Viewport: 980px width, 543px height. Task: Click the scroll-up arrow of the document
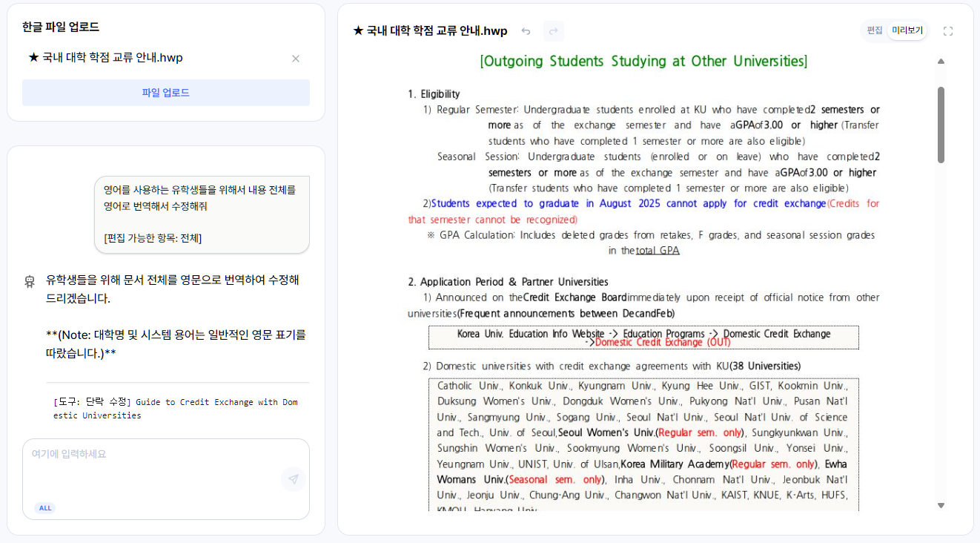click(941, 62)
